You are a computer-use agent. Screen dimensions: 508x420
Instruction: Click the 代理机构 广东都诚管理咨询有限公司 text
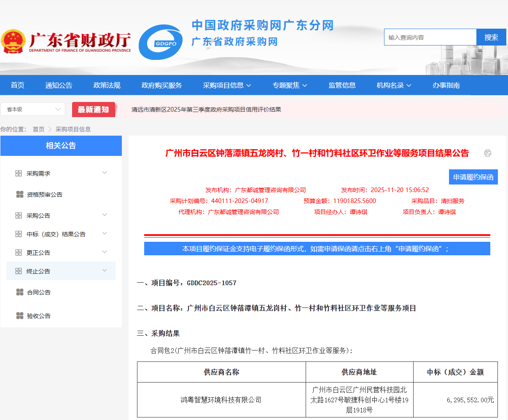click(228, 212)
